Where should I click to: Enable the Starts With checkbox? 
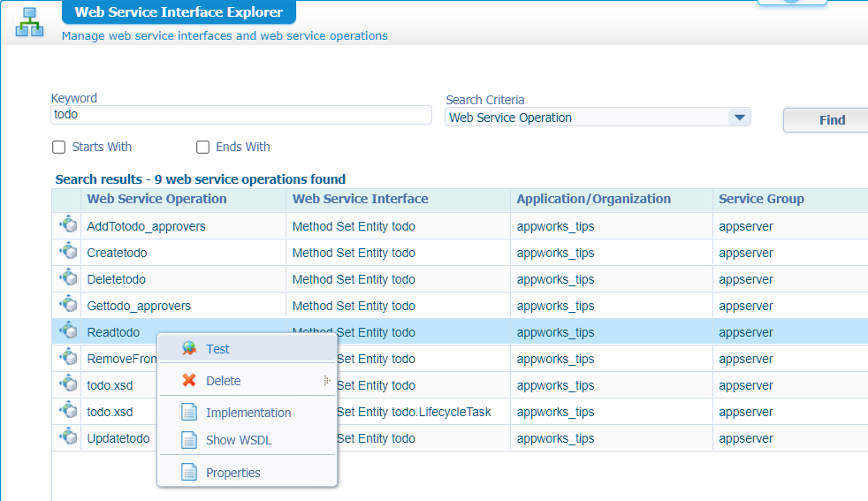pos(59,148)
